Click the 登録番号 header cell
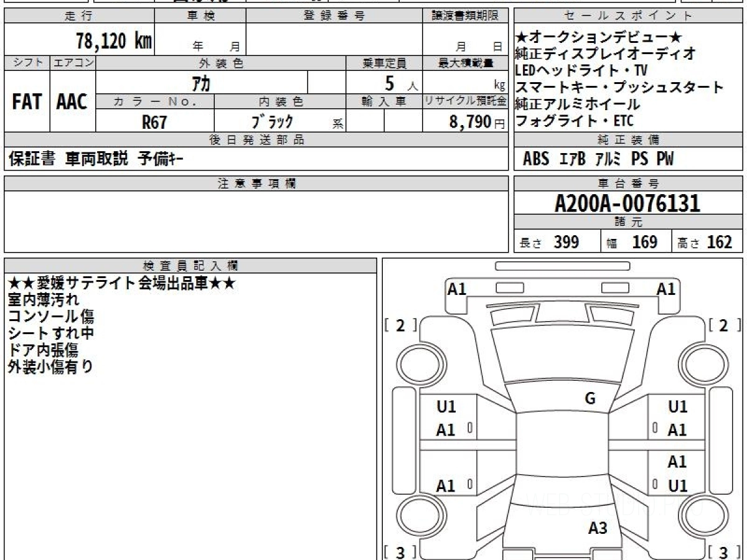Viewport: 747px width, 560px height. click(334, 16)
